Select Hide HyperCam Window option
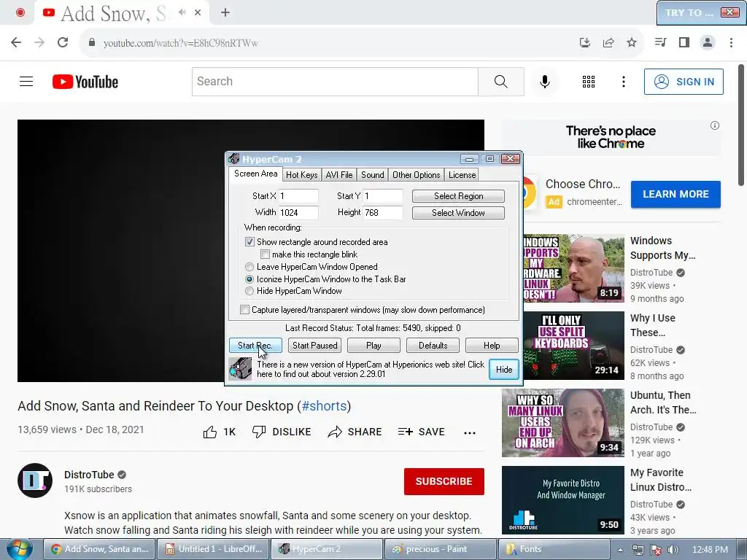 (x=249, y=291)
